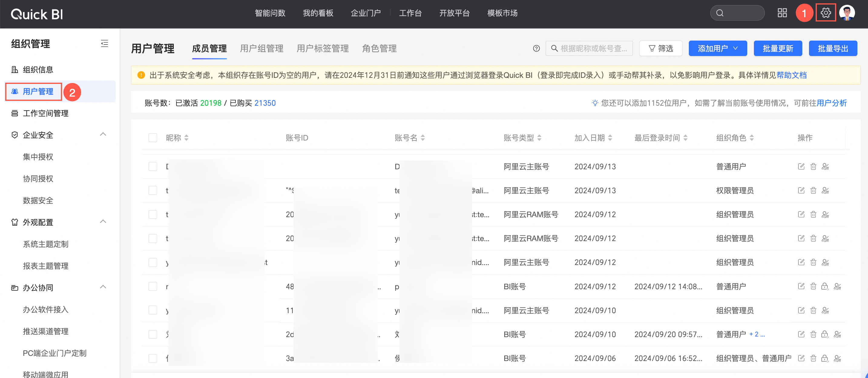Tick the select-all checkbox in table header
868x378 pixels.
tap(153, 138)
